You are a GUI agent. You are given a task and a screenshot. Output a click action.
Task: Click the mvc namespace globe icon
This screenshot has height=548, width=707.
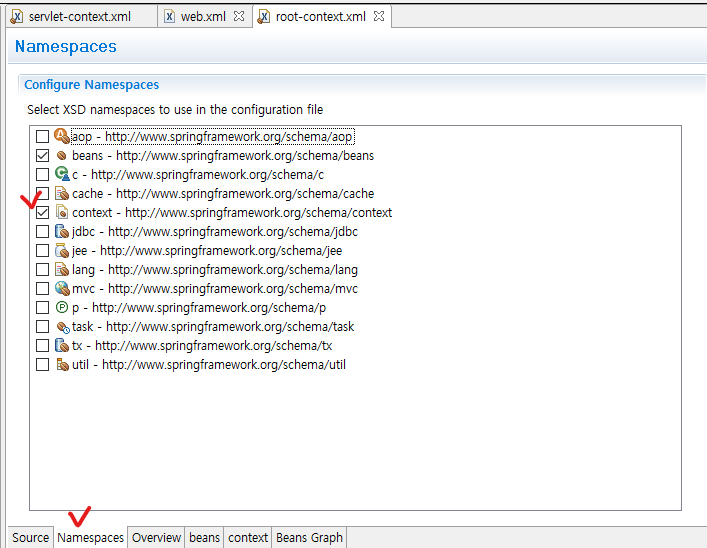(x=60, y=289)
